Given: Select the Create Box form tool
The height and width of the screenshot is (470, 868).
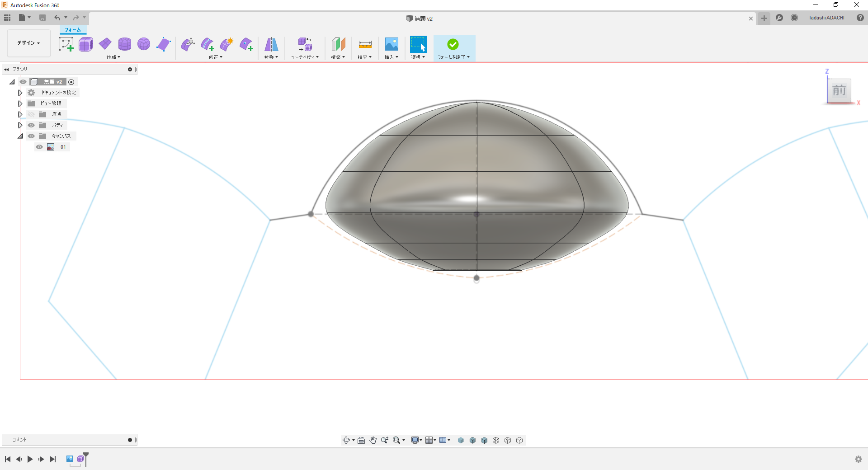Looking at the screenshot, I should coord(85,44).
